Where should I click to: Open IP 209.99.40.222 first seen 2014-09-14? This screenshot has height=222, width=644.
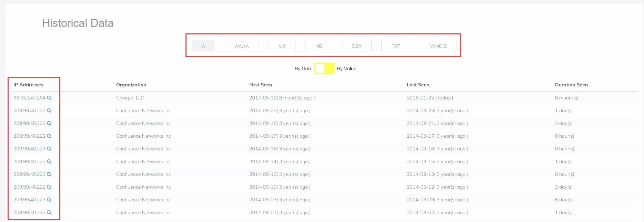click(x=29, y=161)
